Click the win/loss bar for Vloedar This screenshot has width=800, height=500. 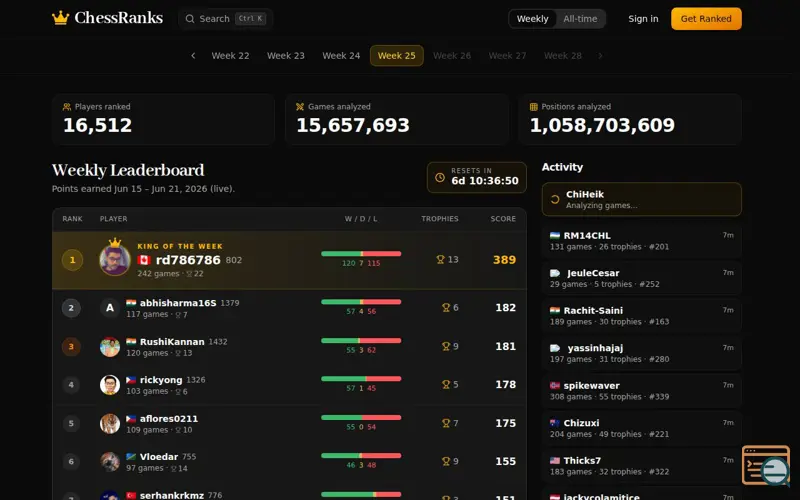[361, 456]
